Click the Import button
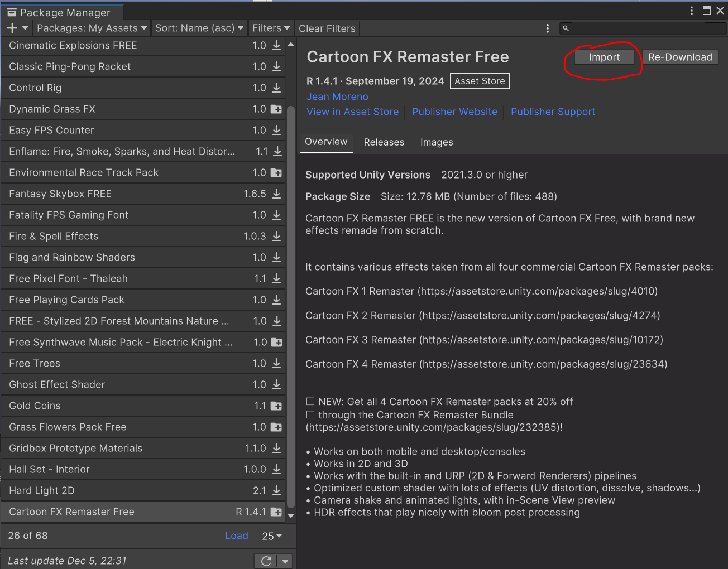 [604, 57]
